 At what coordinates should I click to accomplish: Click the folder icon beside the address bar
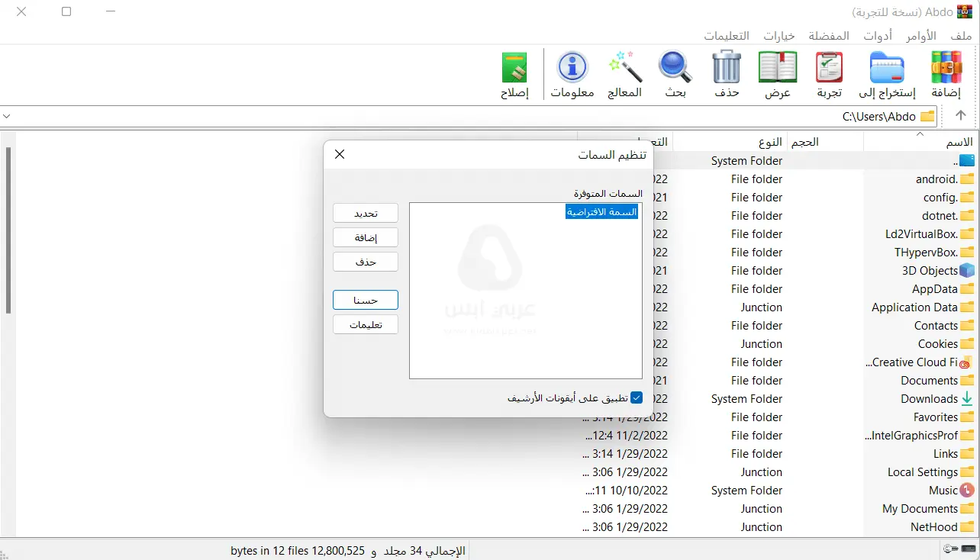926,116
